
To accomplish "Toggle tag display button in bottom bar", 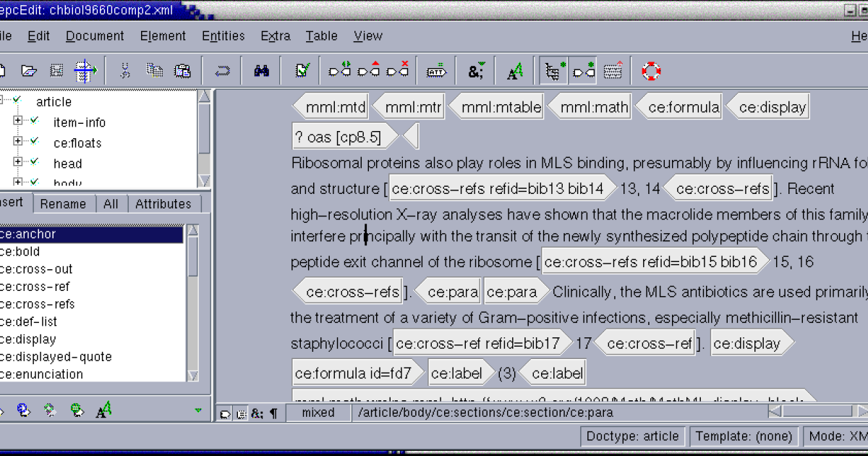I will [x=226, y=413].
